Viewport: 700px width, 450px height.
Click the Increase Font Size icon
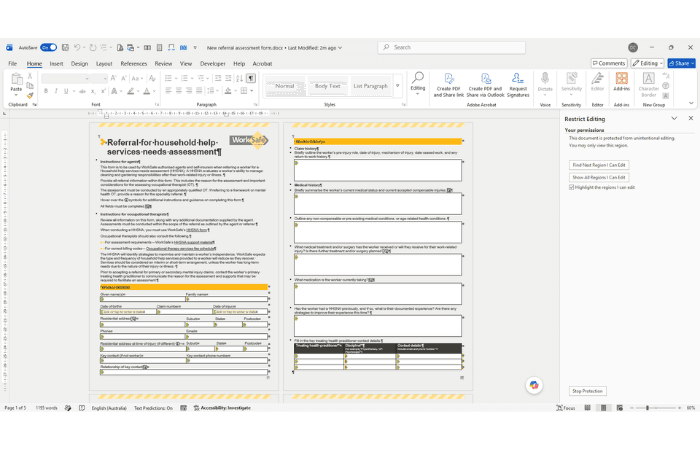coord(114,78)
